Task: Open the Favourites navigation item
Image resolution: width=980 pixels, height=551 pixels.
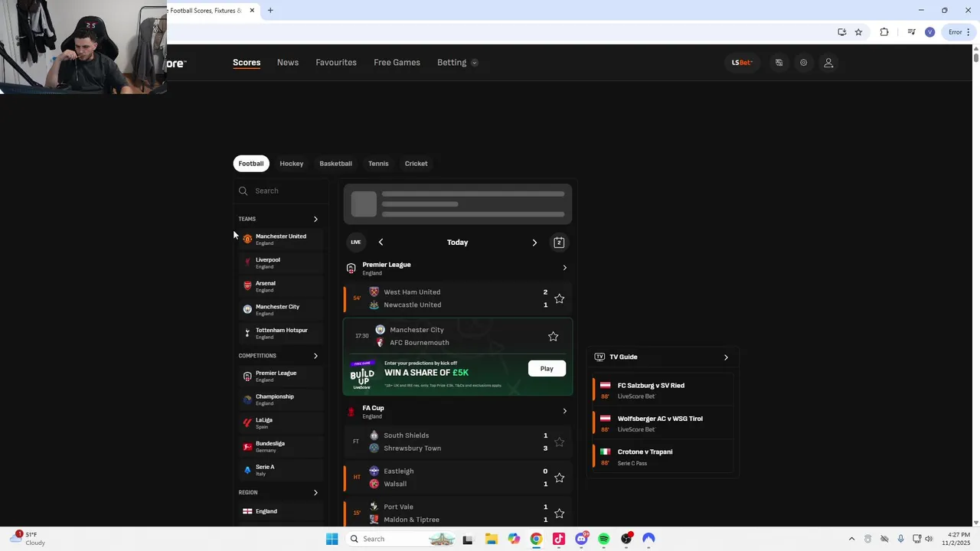Action: coord(336,63)
